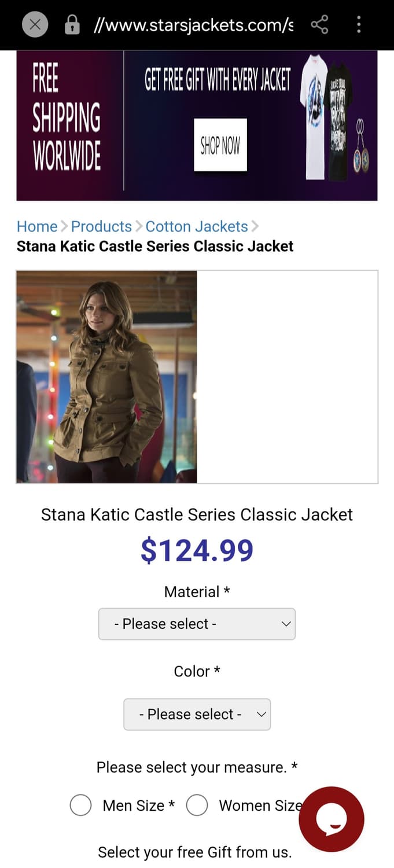This screenshot has width=394, height=868.
Task: Select the Men Size radio button
Action: pos(80,806)
